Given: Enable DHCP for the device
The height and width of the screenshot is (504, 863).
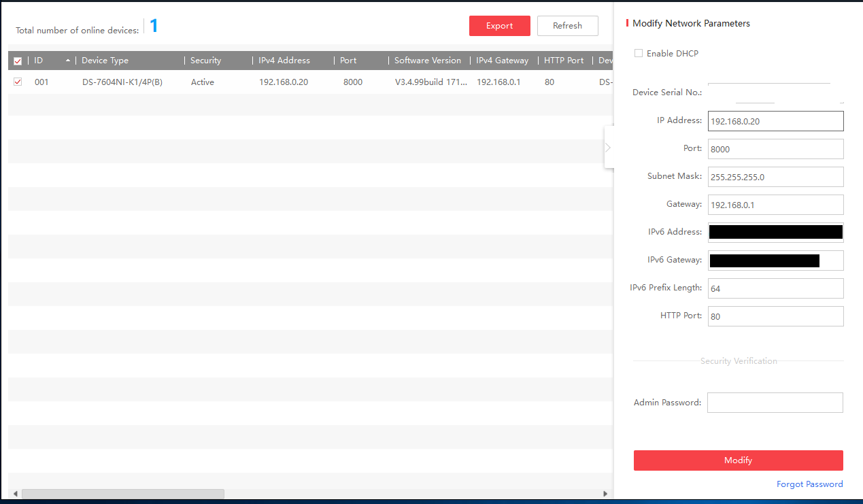Looking at the screenshot, I should click(x=639, y=53).
